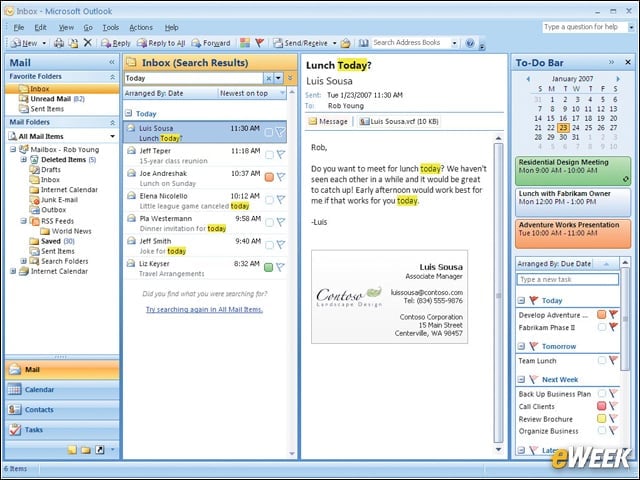Collapse Tomorrow group in task list

coord(521,346)
